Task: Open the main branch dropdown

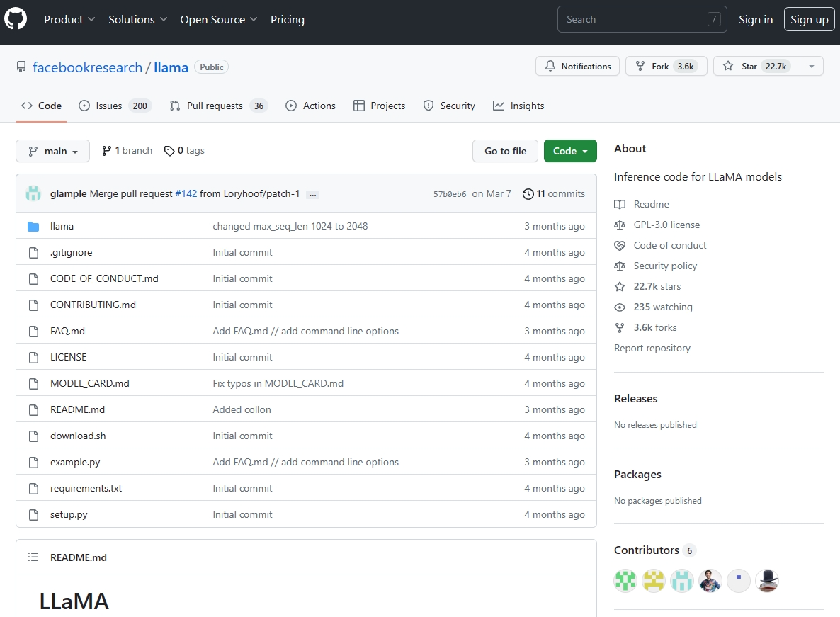Action: pos(53,151)
